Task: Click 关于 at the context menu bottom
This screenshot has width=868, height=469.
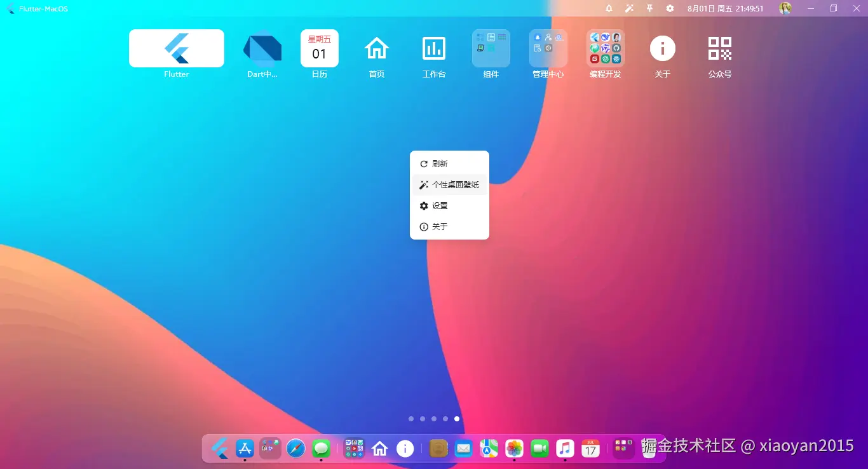Action: [x=438, y=226]
